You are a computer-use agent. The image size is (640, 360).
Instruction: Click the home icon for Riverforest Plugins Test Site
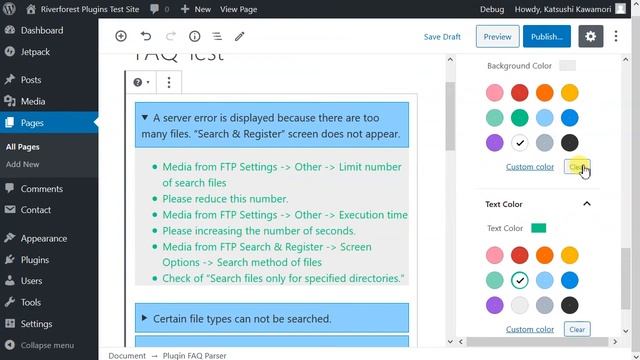click(x=31, y=9)
